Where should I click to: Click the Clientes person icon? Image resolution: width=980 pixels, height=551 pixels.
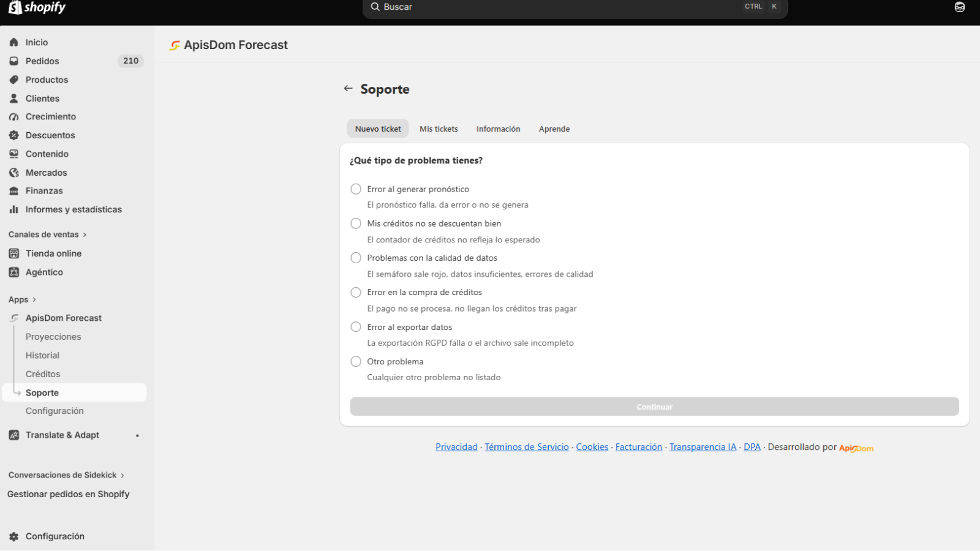click(x=14, y=99)
